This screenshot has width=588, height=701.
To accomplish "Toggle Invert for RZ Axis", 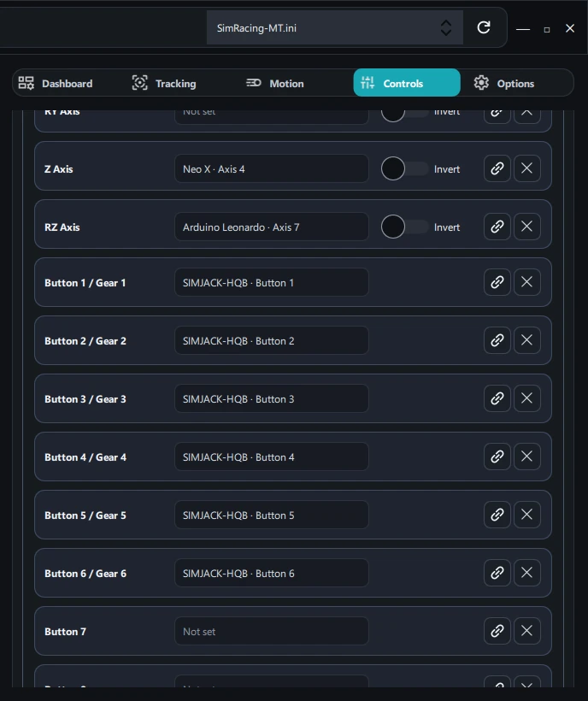I will tap(404, 227).
